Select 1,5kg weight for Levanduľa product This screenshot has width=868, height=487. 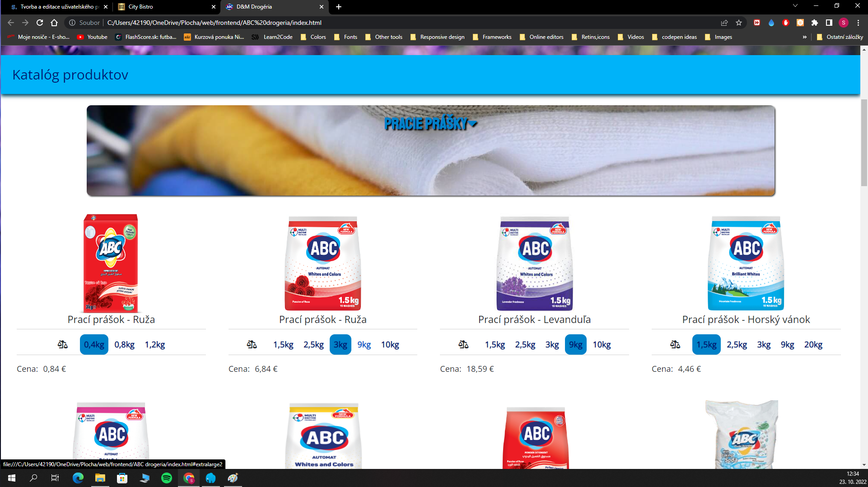[495, 345]
